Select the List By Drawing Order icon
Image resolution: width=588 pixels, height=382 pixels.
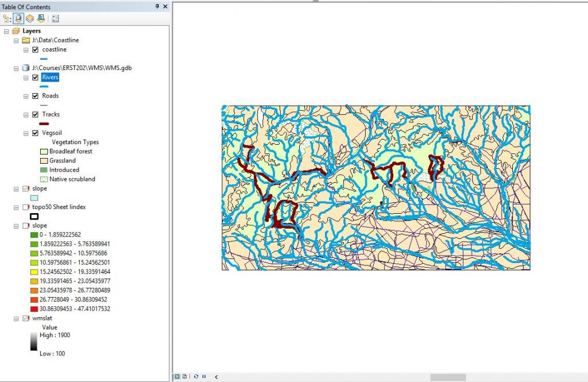tap(6, 18)
